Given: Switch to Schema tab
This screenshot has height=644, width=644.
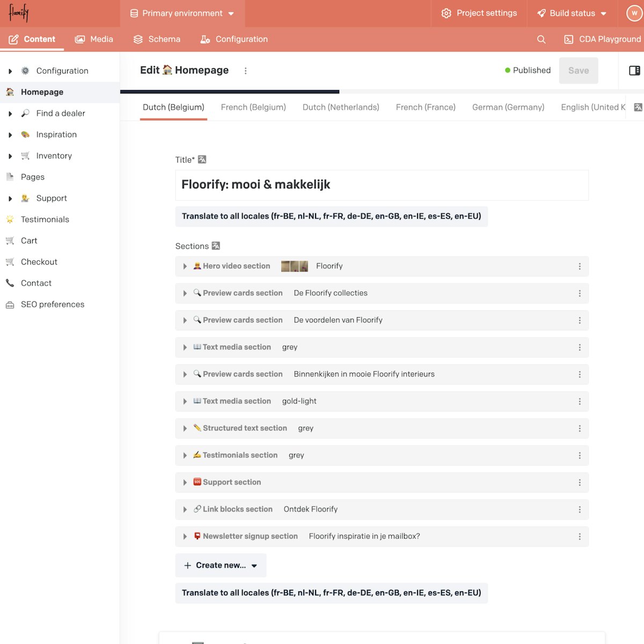Looking at the screenshot, I should [x=157, y=39].
